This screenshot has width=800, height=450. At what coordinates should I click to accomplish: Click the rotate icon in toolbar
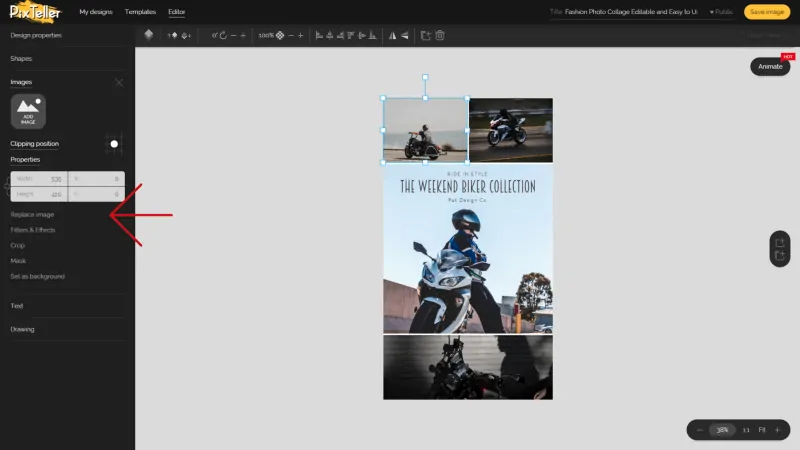pos(222,35)
